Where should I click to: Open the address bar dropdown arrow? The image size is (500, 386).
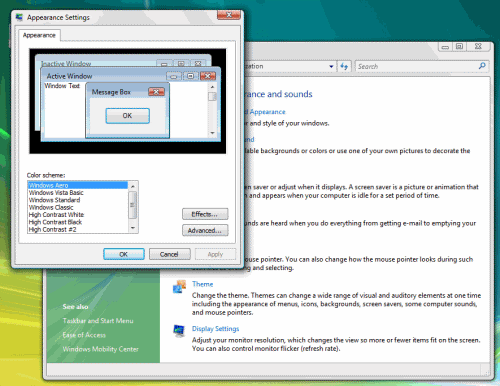tap(331, 66)
